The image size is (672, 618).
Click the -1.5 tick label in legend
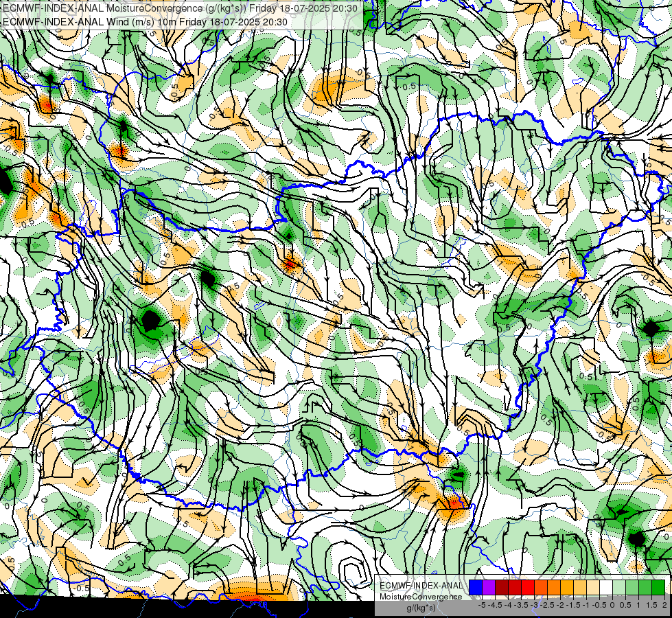pyautogui.click(x=573, y=605)
